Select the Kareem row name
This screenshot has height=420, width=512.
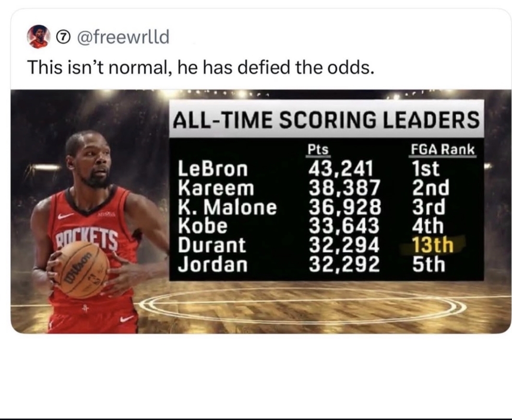point(215,187)
